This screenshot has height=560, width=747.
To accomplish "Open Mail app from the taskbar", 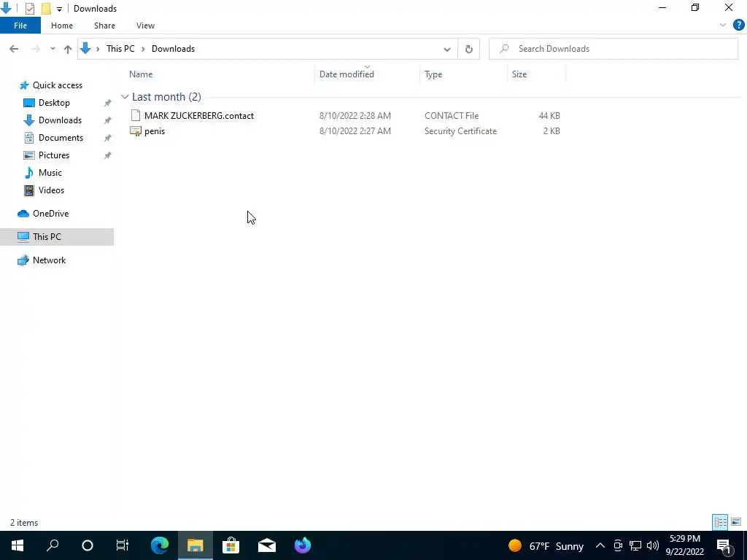I will click(x=267, y=545).
